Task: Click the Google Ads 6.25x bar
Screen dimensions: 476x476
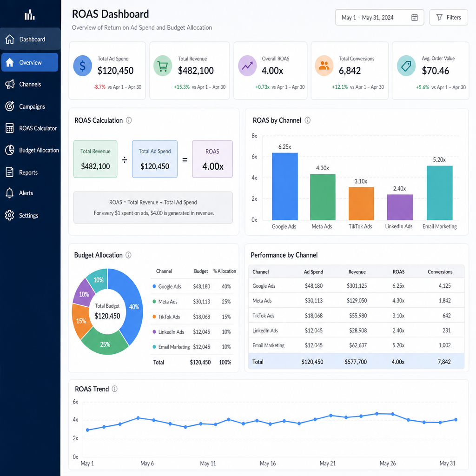Action: pyautogui.click(x=285, y=186)
